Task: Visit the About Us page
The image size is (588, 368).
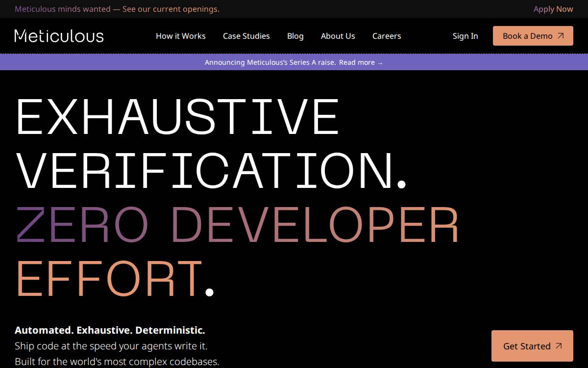Action: (x=338, y=36)
